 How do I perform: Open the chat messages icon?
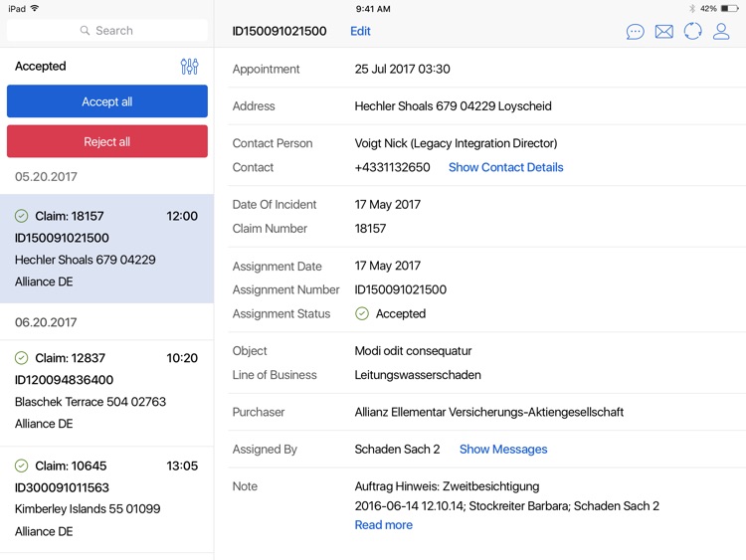[x=635, y=32]
